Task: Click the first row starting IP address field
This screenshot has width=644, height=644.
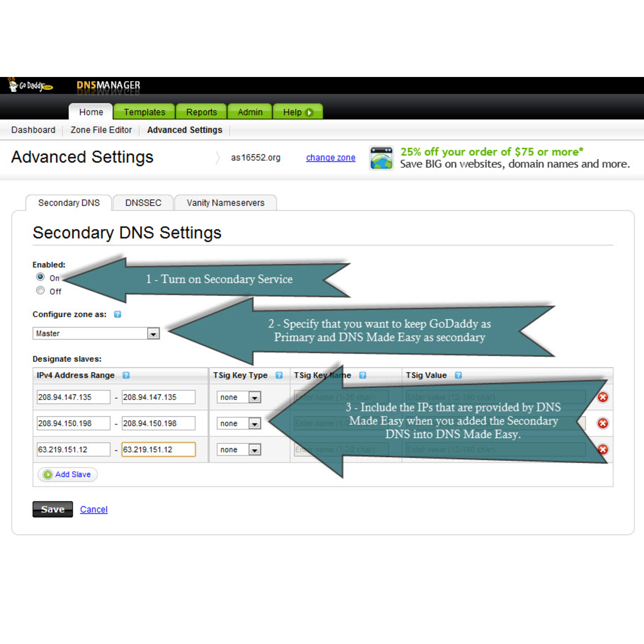Action: click(x=73, y=397)
